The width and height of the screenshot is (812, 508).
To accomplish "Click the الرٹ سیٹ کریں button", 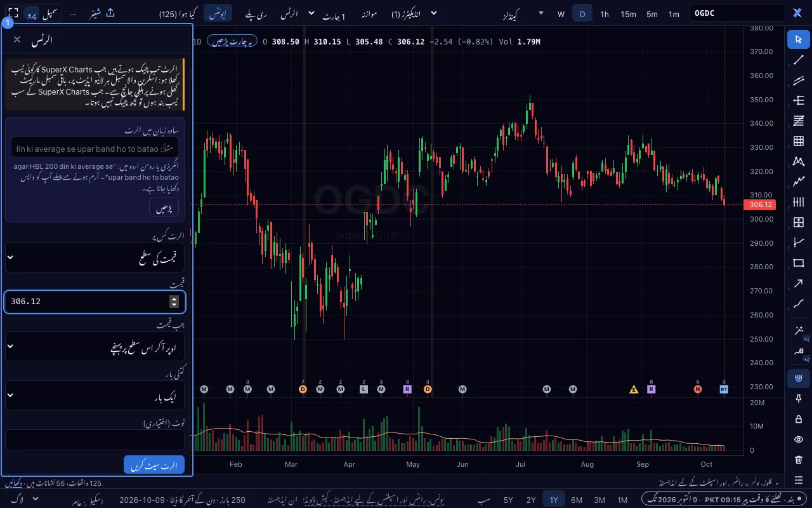I will point(154,465).
